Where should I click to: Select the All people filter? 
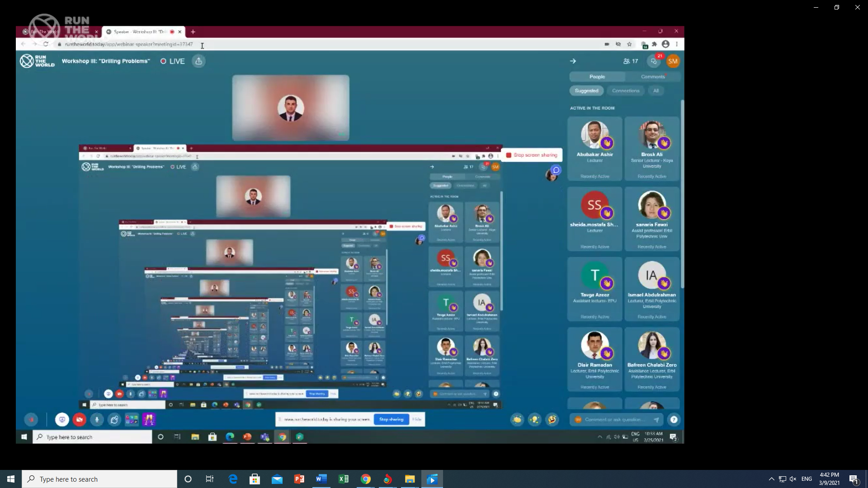[656, 91]
